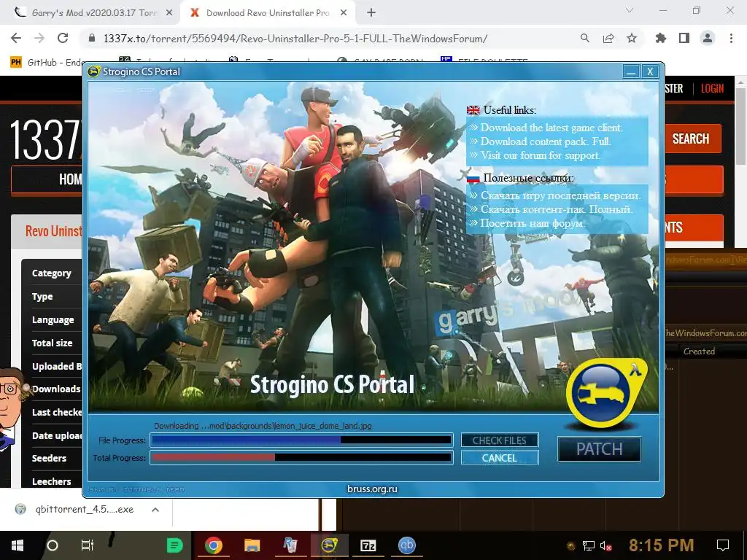Go back in Chrome browser

[16, 38]
